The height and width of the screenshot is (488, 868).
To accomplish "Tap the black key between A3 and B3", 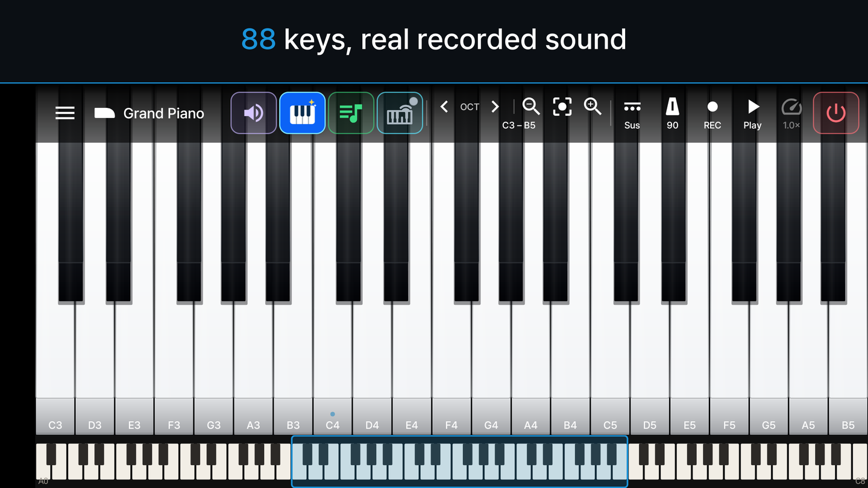I will point(278,222).
